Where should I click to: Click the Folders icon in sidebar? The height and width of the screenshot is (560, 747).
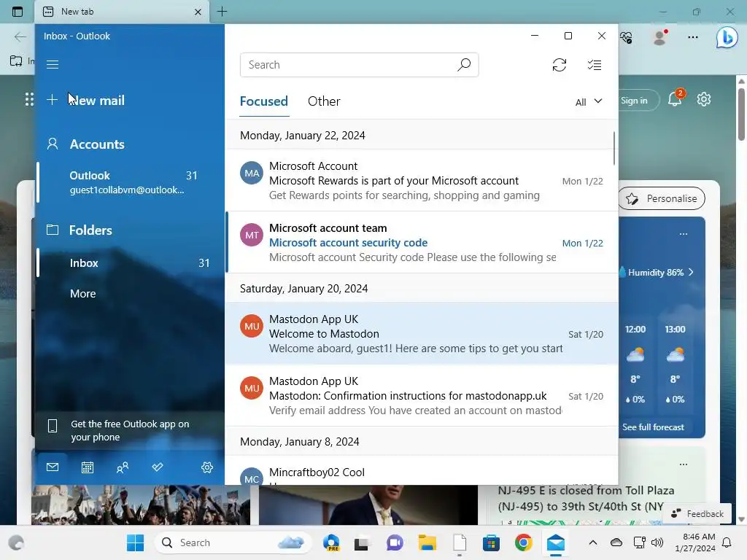coord(53,230)
